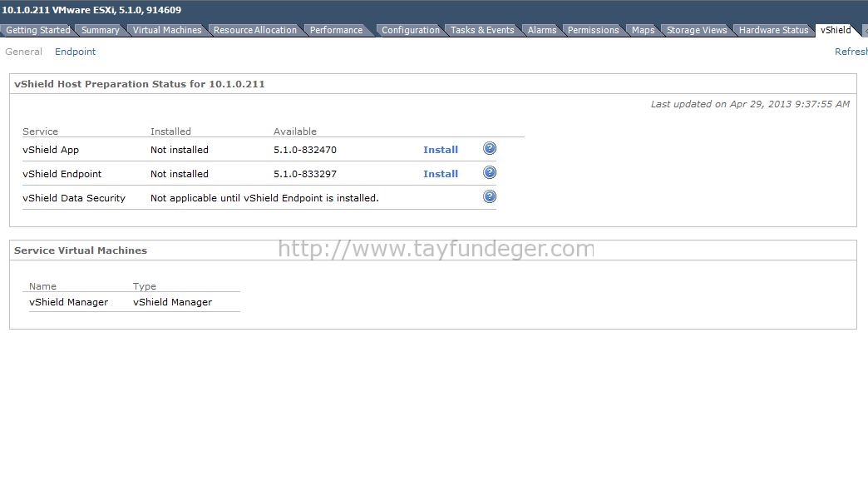The image size is (868, 496).
Task: View the Performance tab
Action: 336,30
